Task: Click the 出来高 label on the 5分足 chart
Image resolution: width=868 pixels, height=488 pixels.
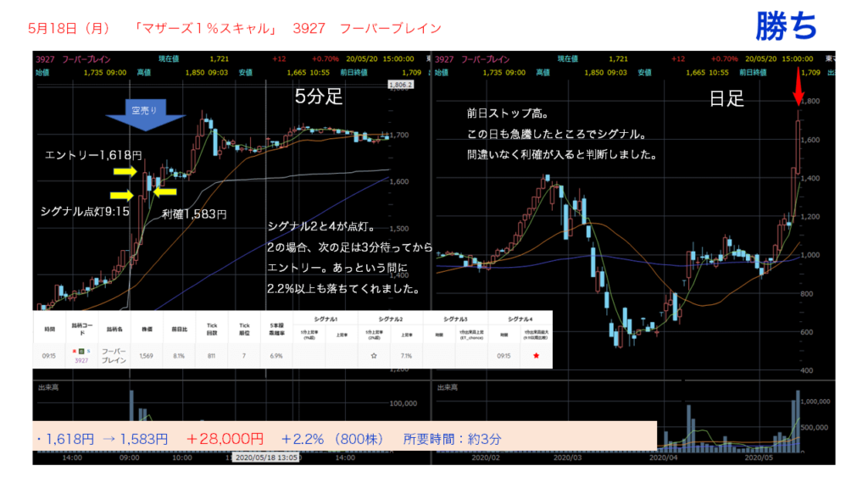Action: 48,387
